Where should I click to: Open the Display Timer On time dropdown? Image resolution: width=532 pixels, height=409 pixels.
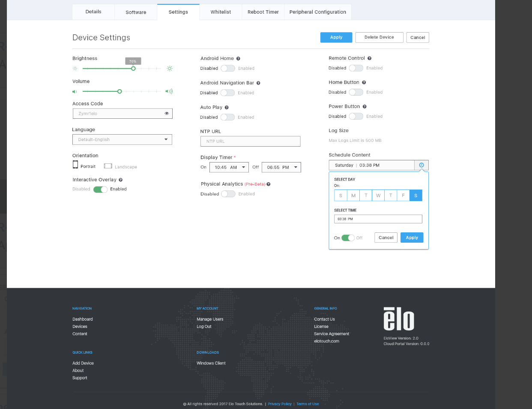229,168
